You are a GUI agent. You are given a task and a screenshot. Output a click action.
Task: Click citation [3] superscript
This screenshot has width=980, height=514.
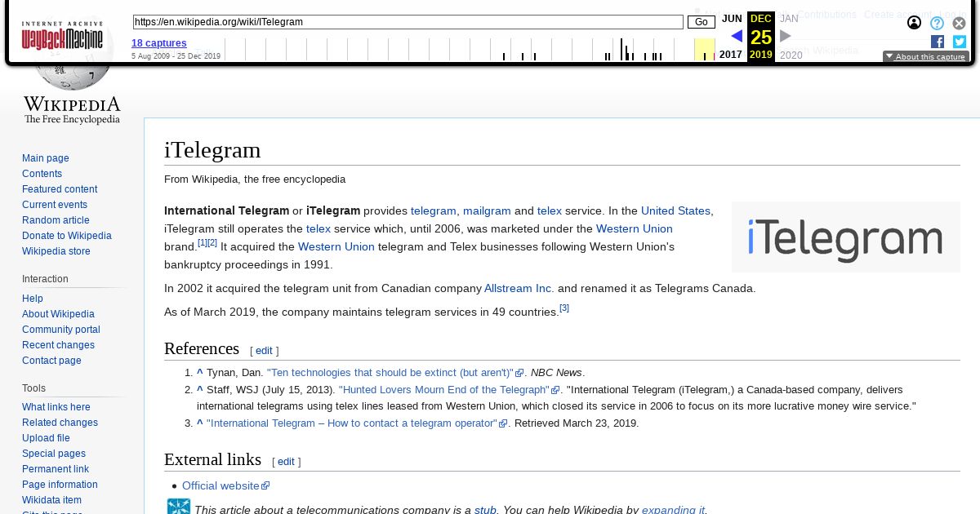(564, 308)
